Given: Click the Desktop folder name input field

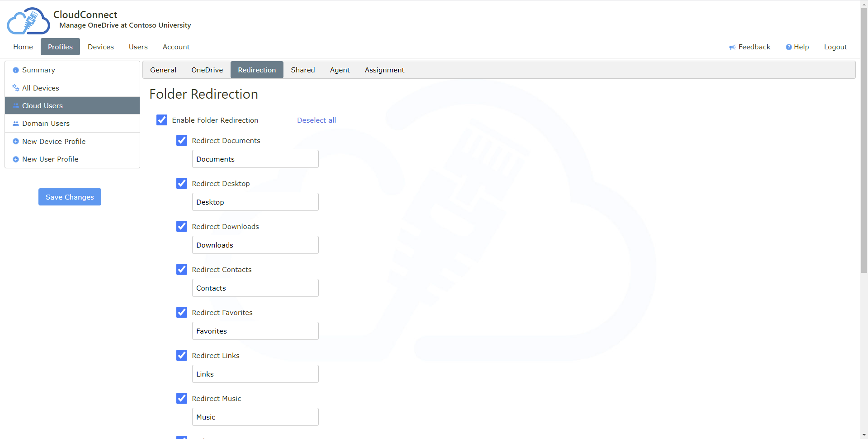Looking at the screenshot, I should point(255,202).
